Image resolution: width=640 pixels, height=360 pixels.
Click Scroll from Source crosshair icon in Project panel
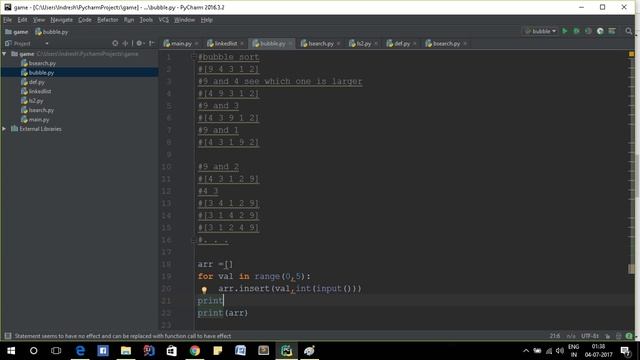pos(115,43)
